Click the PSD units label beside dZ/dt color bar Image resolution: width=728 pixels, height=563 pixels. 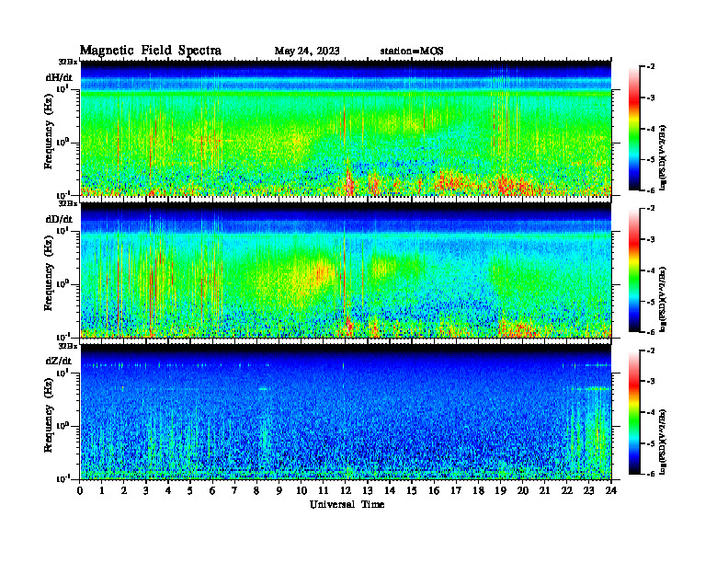click(x=663, y=441)
